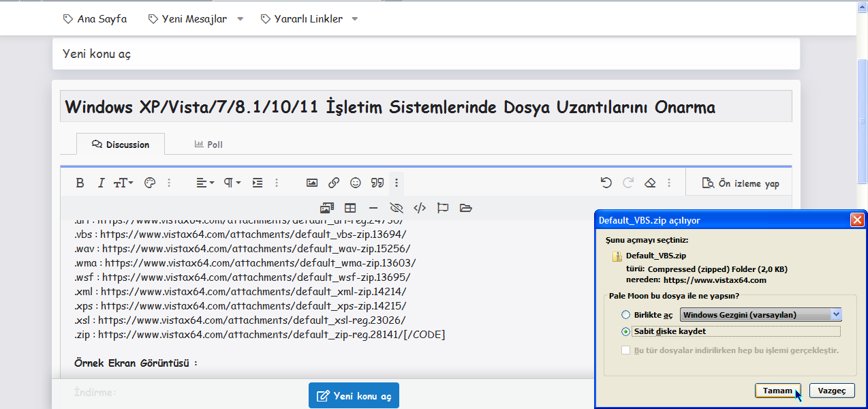Toggle italic formatting in the editor

coord(101,183)
